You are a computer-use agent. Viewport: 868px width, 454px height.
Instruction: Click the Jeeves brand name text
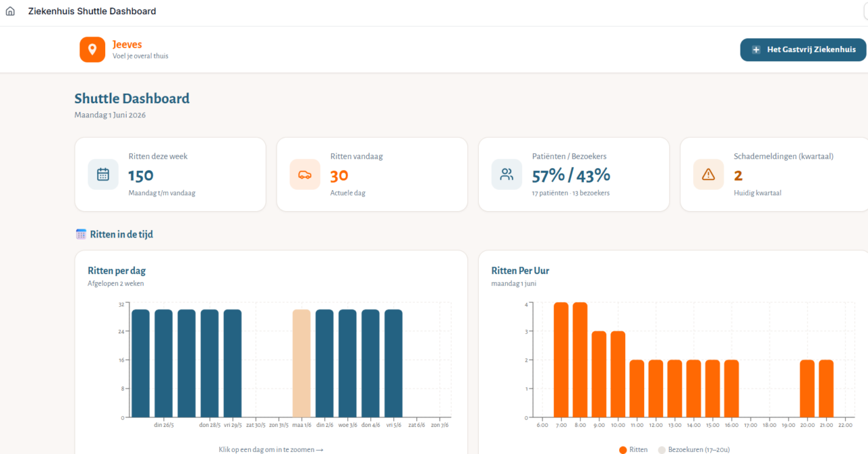coord(127,45)
